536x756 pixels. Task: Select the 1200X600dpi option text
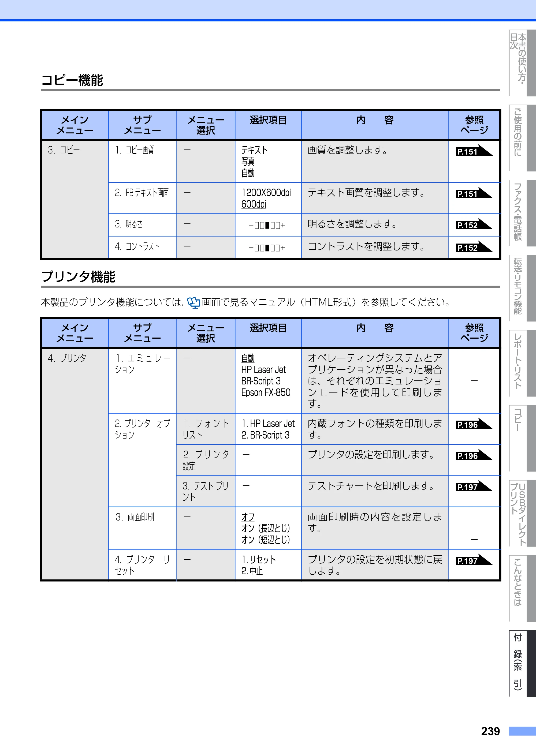click(x=266, y=193)
